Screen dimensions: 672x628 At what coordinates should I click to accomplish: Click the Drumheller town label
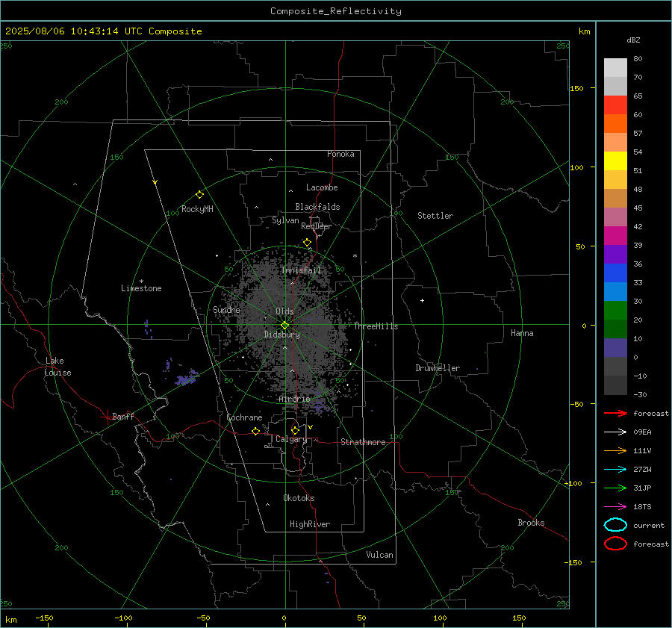pyautogui.click(x=438, y=368)
